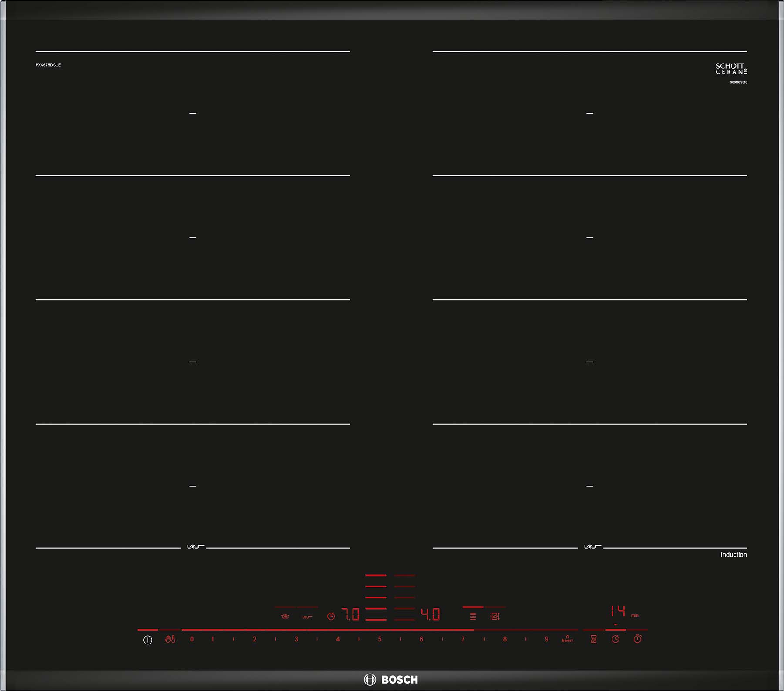Screen dimensions: 784x691
Task: Tap the 14 timer display
Action: click(x=618, y=611)
